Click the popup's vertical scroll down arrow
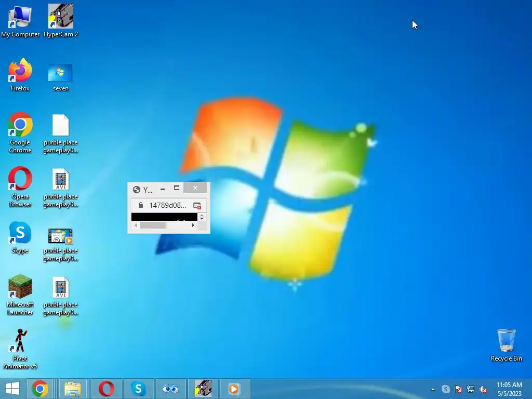The width and height of the screenshot is (532, 399). click(202, 219)
